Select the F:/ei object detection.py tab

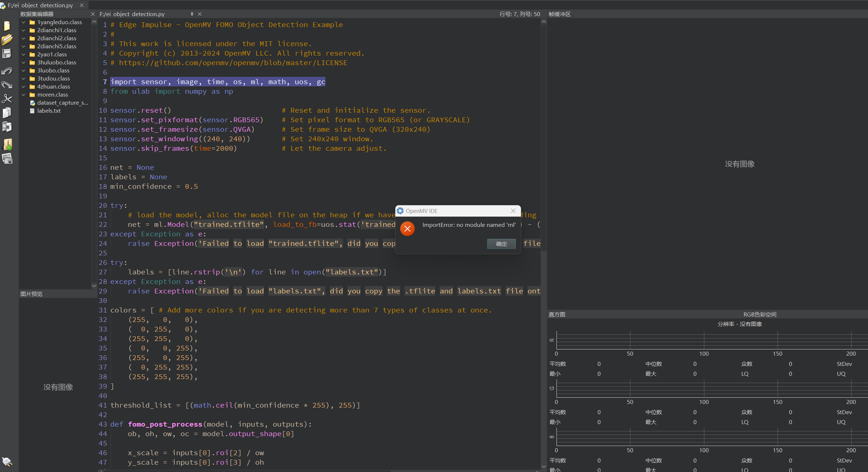click(40, 5)
